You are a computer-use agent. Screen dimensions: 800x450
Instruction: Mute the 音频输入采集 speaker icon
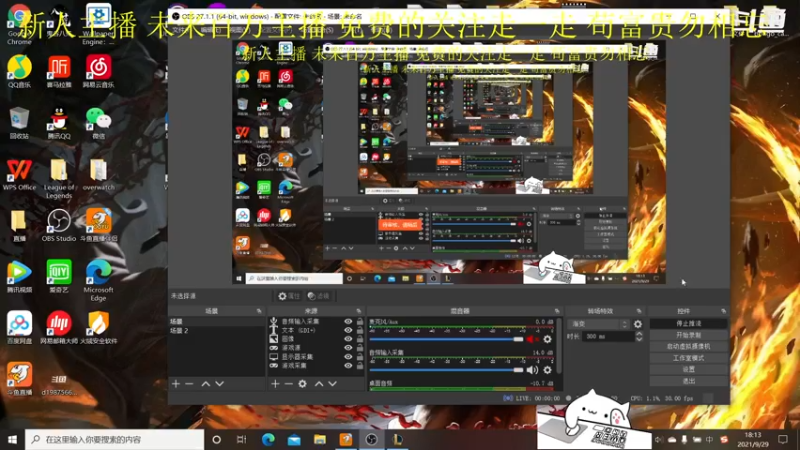click(532, 370)
